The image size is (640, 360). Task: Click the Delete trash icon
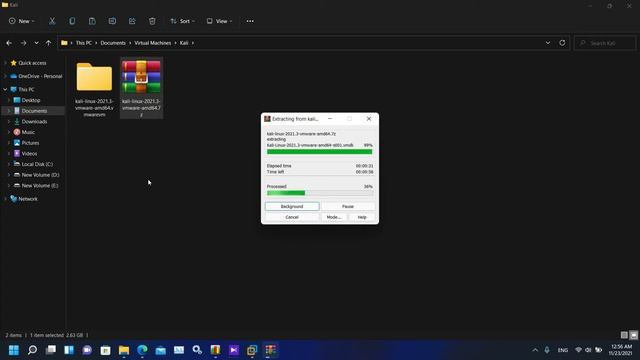tap(152, 21)
